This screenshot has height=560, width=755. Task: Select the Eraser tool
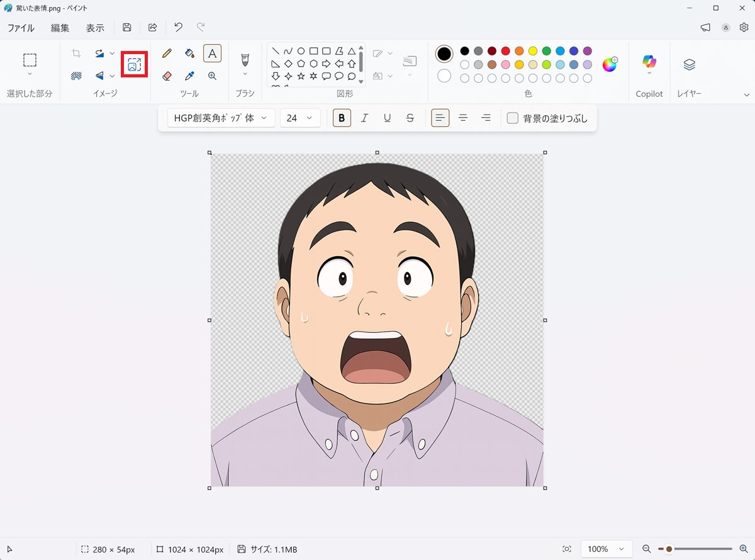coord(167,76)
